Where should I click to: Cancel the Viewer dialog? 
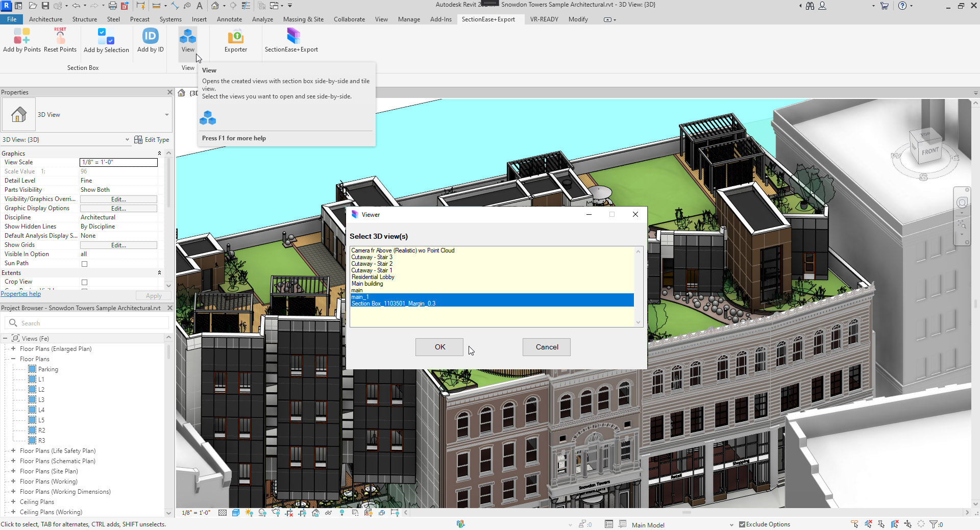[547, 347]
